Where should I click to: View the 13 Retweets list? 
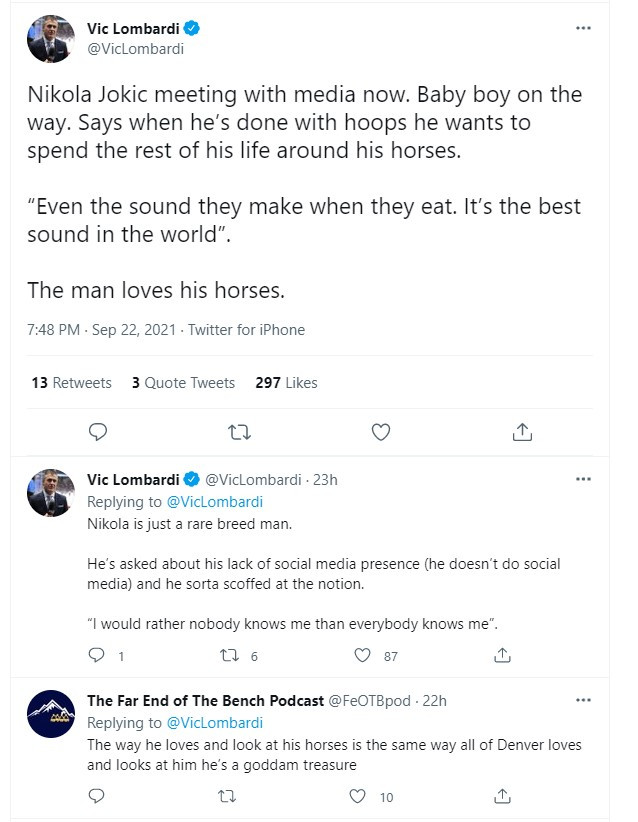71,382
